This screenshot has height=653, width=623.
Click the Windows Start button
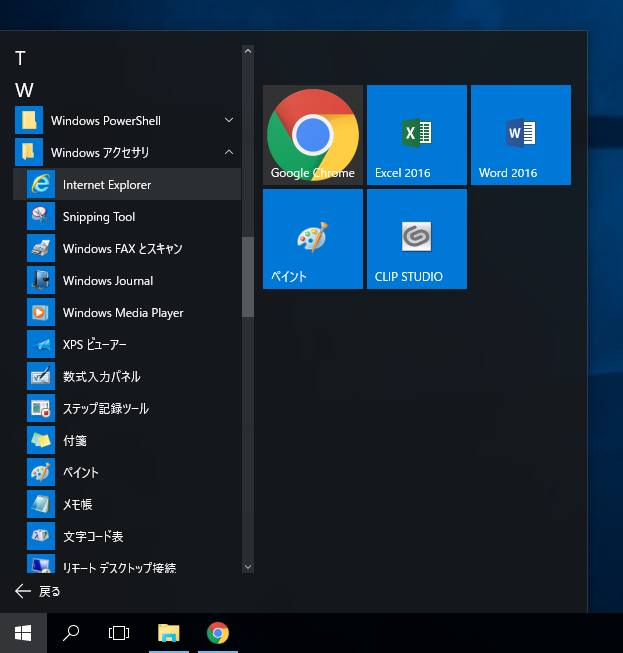coord(23,632)
